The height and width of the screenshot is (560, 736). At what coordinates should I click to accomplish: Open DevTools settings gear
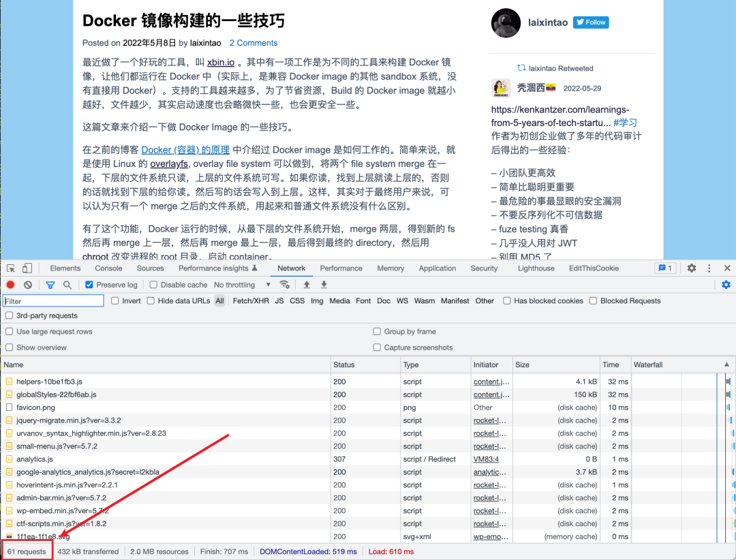(x=692, y=268)
